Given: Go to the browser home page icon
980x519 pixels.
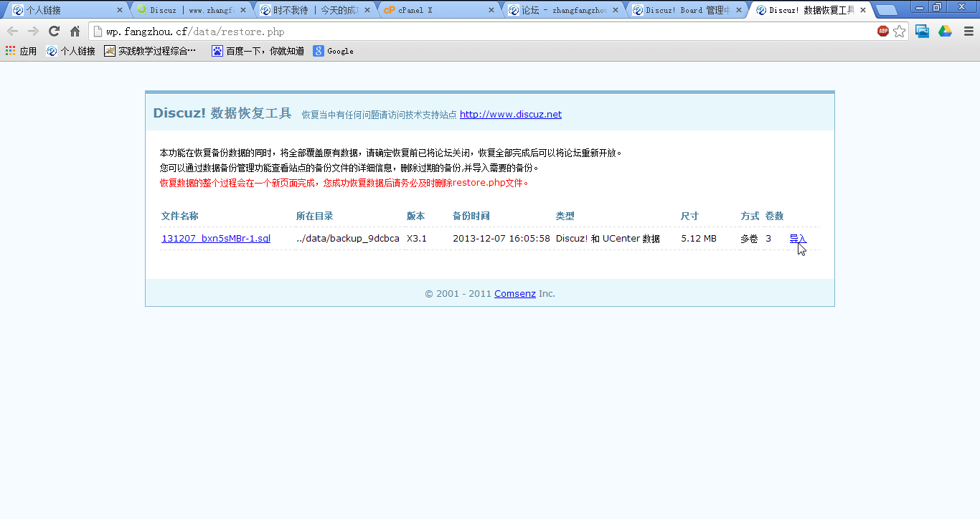Looking at the screenshot, I should pyautogui.click(x=75, y=32).
